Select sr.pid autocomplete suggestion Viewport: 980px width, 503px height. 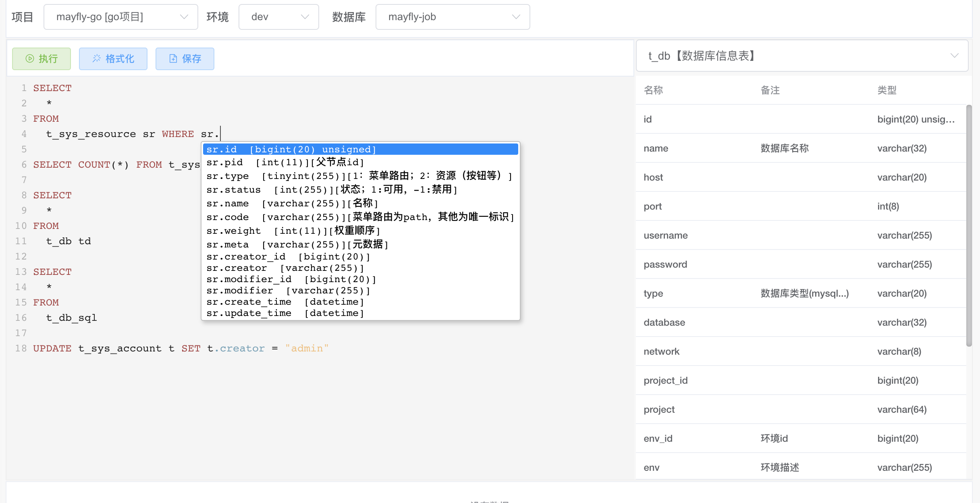tap(361, 162)
